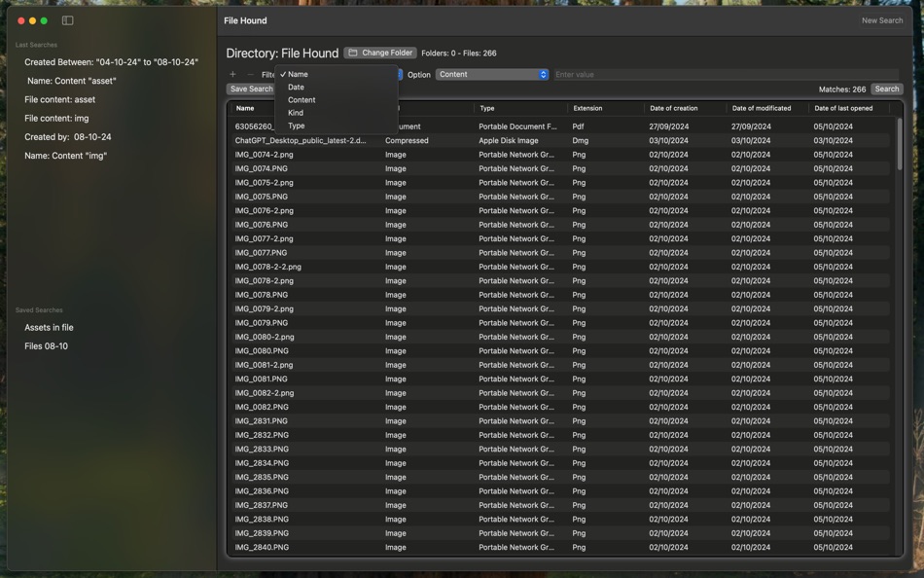Screen dimensions: 924x578
Task: Sort by Date of last opened header
Action: (x=843, y=109)
